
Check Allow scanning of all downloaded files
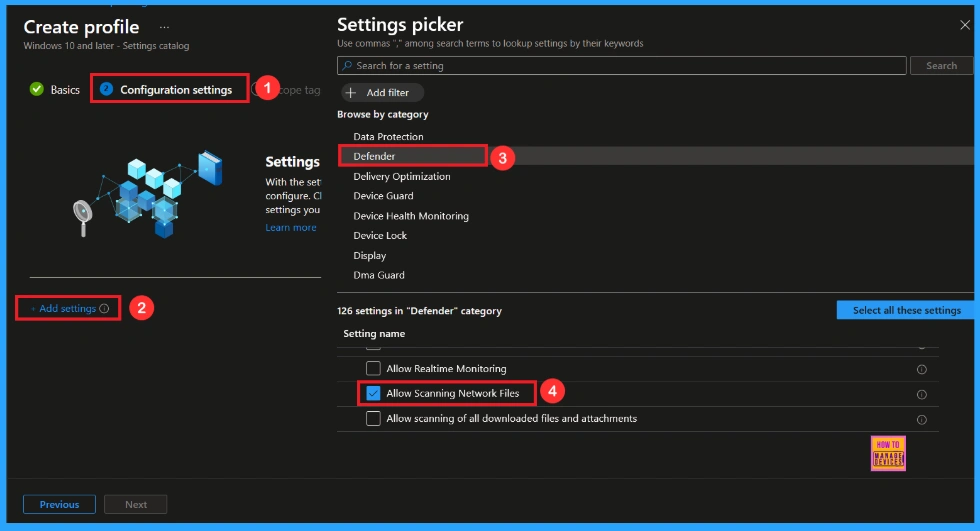pos(373,419)
